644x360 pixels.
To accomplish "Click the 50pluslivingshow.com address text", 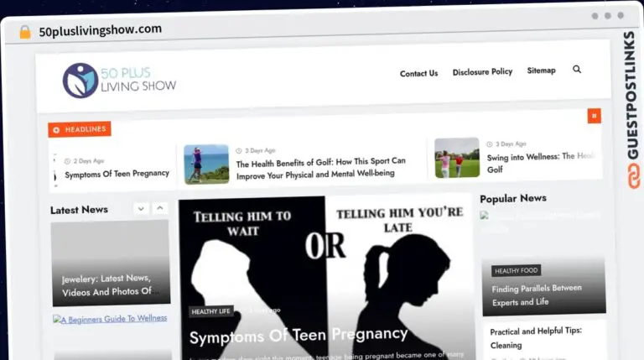I will (101, 30).
